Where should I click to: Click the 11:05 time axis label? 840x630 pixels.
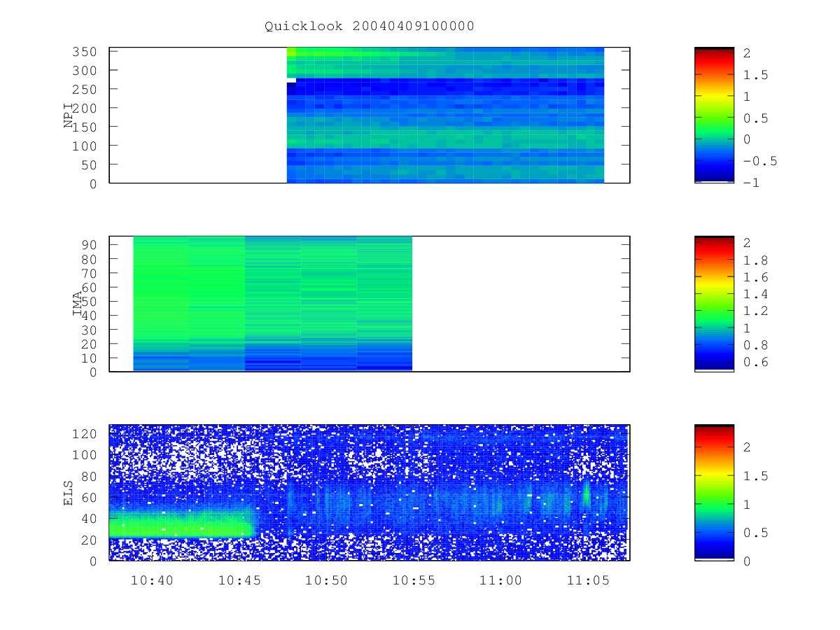point(587,580)
